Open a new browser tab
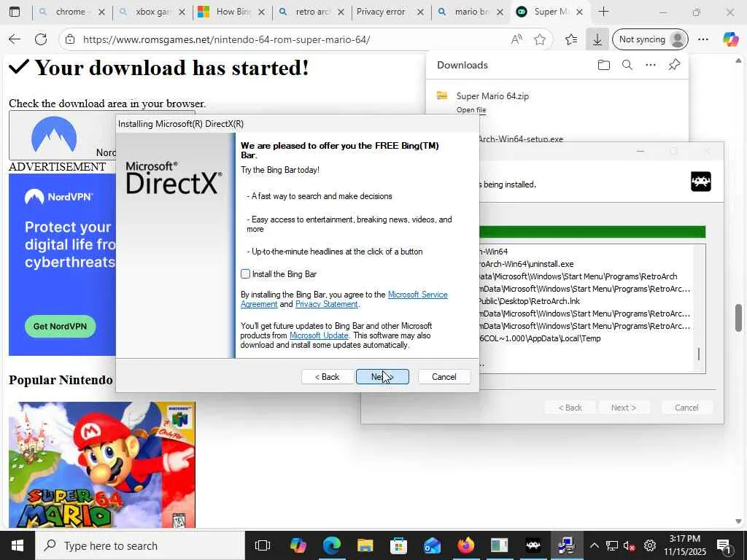 (603, 12)
